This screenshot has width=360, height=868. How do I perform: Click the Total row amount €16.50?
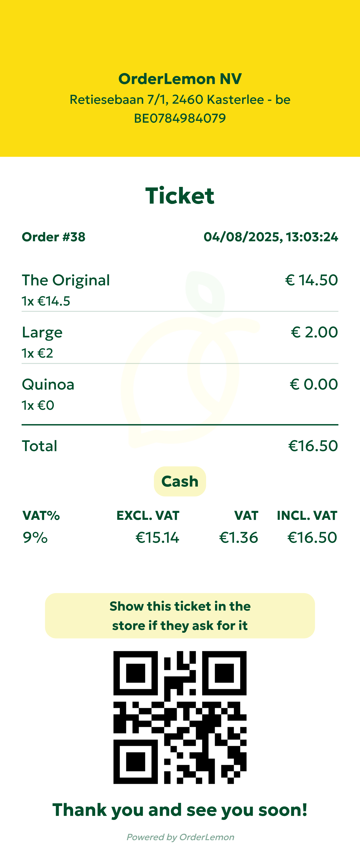click(x=313, y=446)
